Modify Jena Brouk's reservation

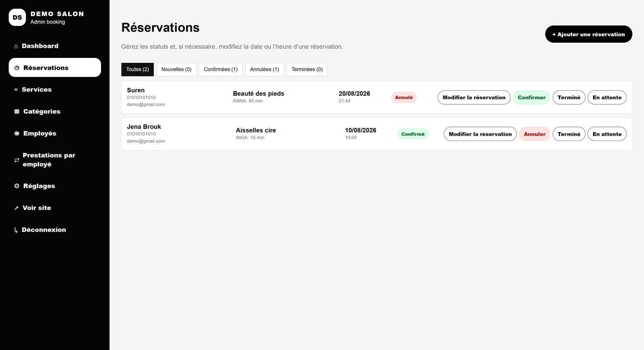pyautogui.click(x=480, y=134)
